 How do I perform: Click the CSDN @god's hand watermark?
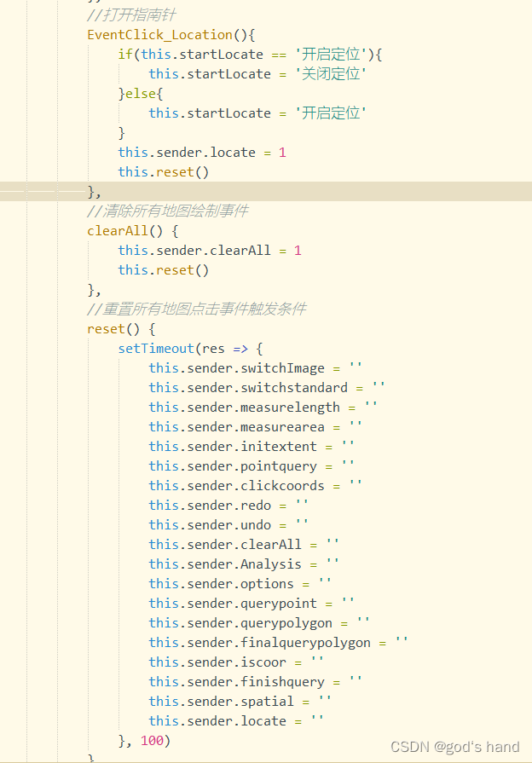click(x=454, y=747)
